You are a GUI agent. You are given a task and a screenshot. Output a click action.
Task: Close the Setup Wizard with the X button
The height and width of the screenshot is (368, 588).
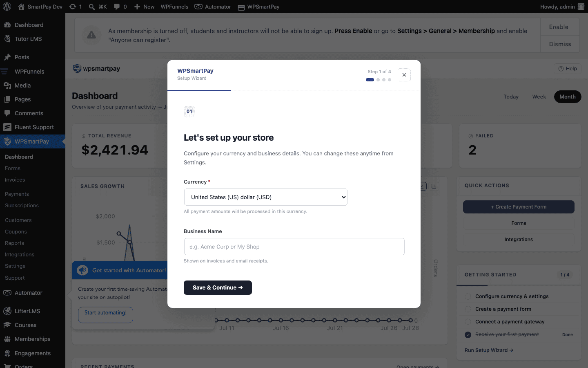pyautogui.click(x=404, y=75)
